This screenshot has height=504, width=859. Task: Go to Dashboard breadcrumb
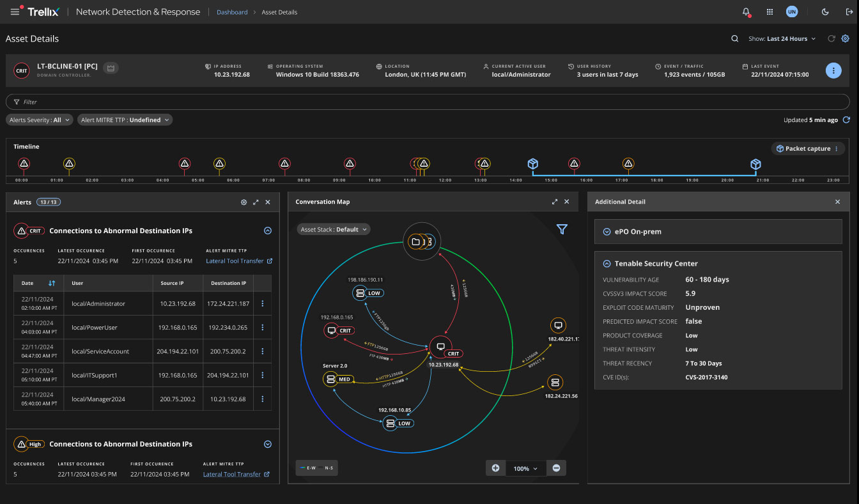click(x=232, y=12)
